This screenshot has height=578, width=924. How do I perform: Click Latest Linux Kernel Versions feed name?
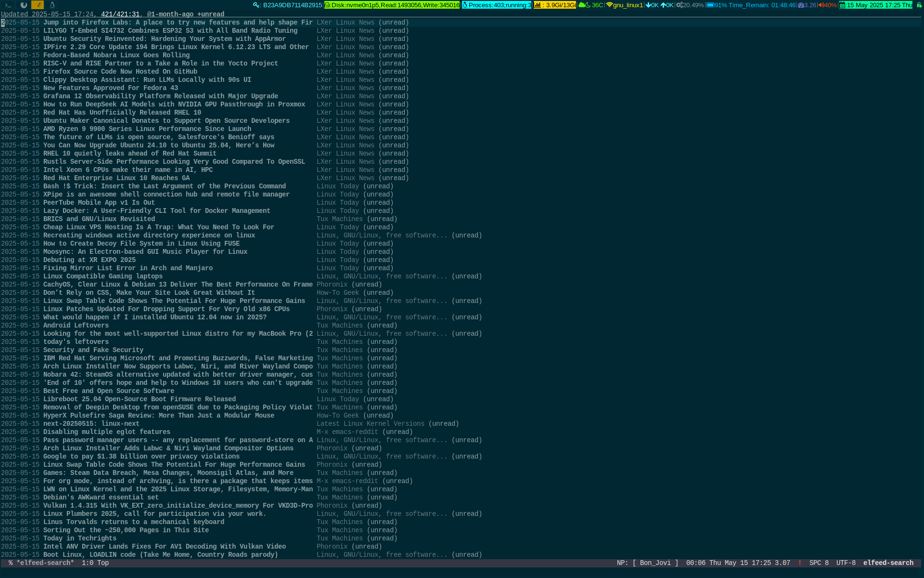371,424
